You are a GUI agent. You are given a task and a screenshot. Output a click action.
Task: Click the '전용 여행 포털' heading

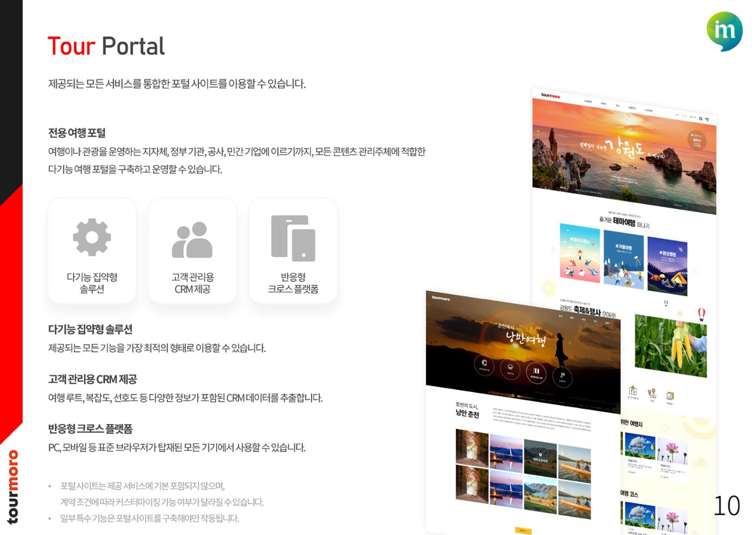(x=77, y=133)
